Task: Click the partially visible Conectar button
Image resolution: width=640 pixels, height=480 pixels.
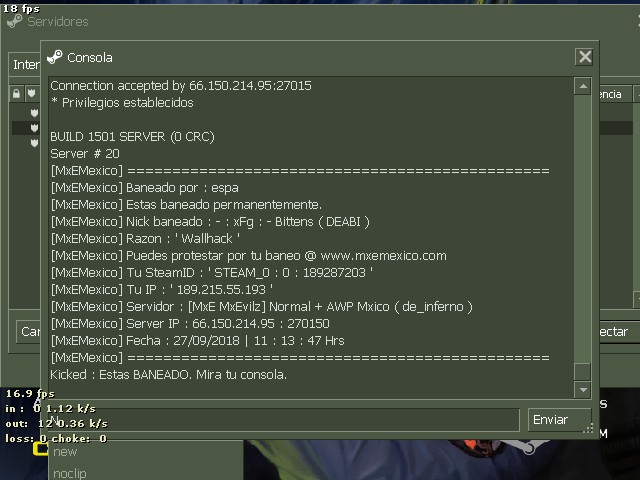Action: click(x=616, y=331)
